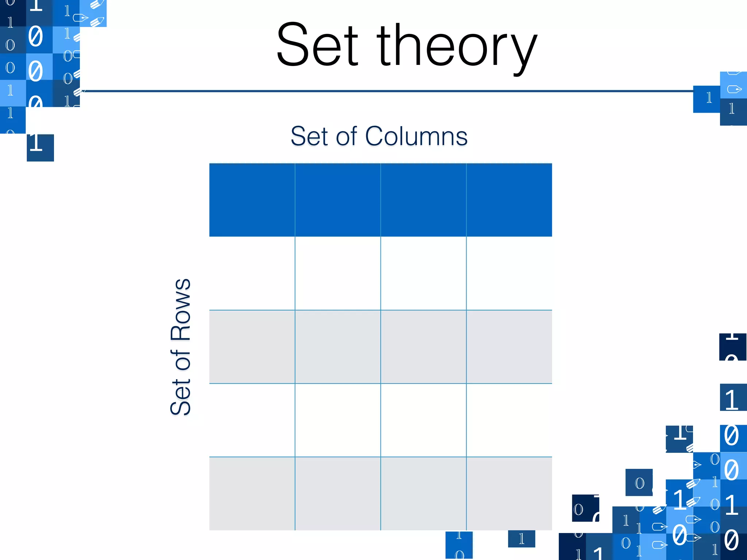Viewport: 747px width, 560px height.
Task: Click the last blue header cell of table
Action: pos(509,200)
